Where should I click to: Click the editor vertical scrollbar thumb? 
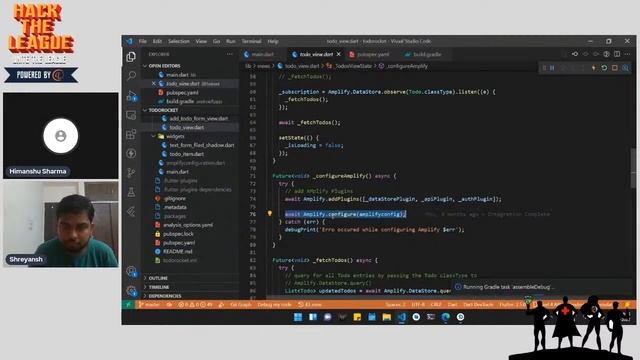tap(633, 168)
